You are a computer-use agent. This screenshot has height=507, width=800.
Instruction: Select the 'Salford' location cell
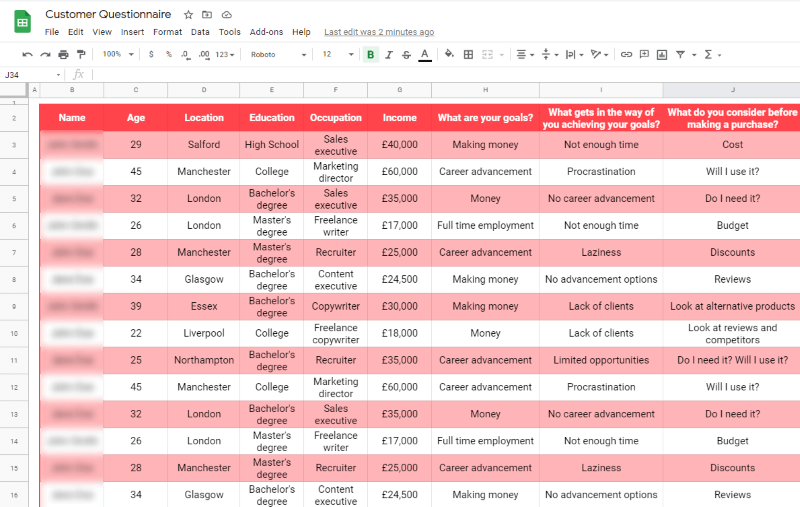pos(204,145)
